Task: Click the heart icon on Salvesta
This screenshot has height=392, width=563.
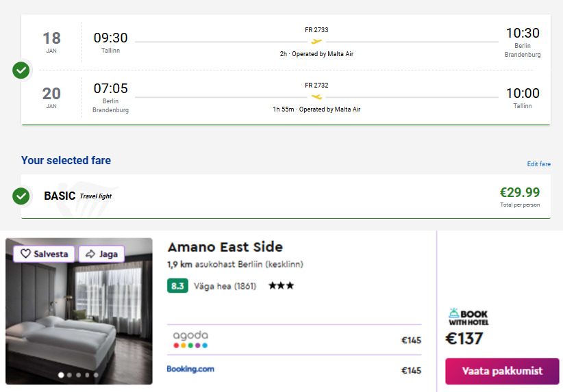Action: pyautogui.click(x=25, y=254)
